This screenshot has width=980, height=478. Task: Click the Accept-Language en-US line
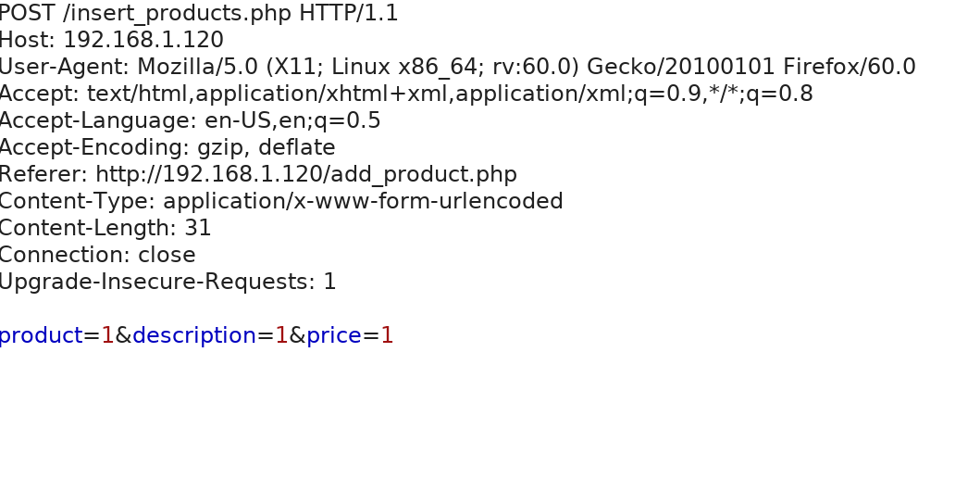(190, 120)
